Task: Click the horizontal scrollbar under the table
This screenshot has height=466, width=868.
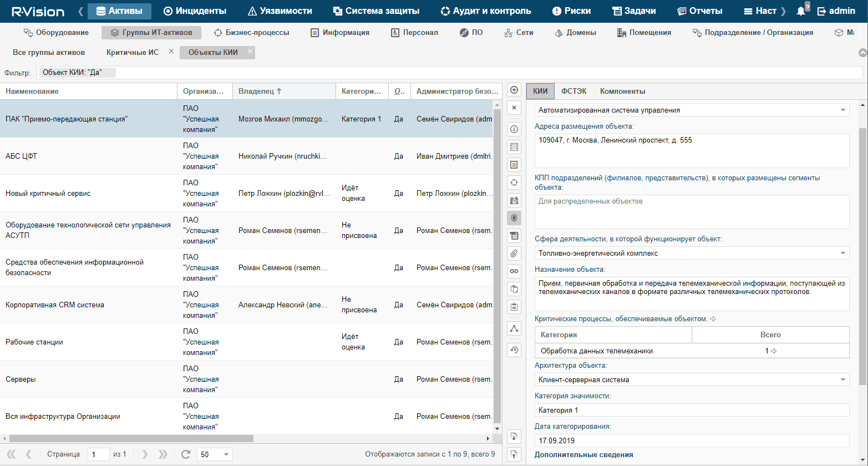Action: click(128, 438)
